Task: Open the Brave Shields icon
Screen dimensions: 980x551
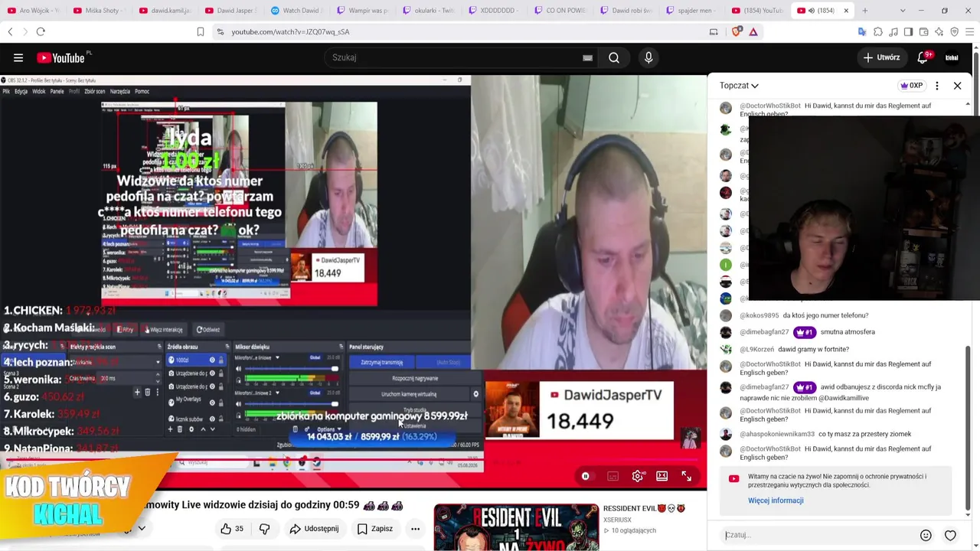Action: [737, 31]
